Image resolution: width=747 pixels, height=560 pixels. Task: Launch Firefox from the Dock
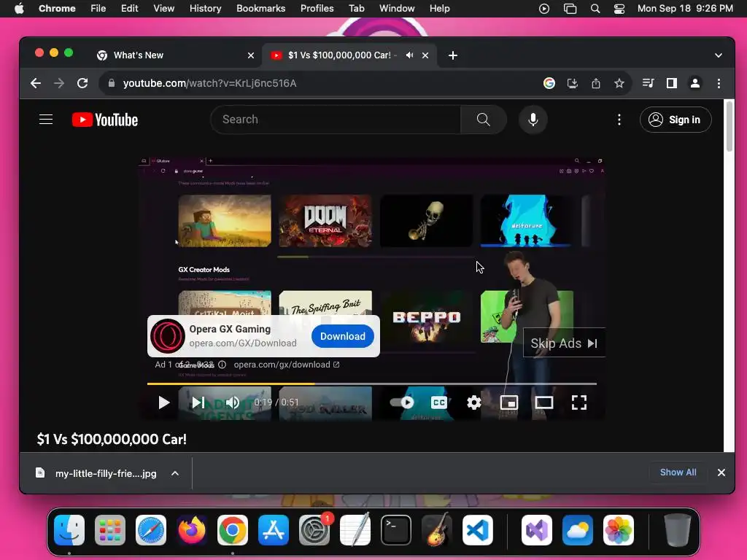tap(192, 530)
